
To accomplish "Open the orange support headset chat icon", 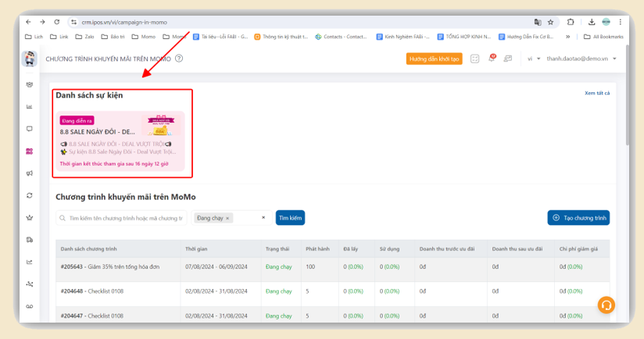I will 606,305.
